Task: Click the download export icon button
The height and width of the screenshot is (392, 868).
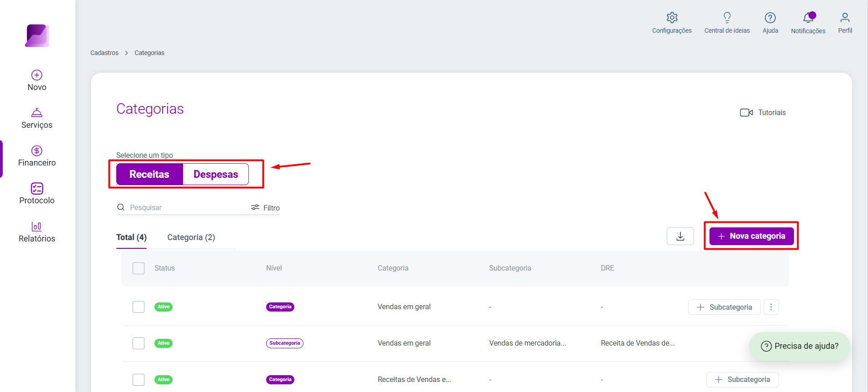Action: coord(680,236)
